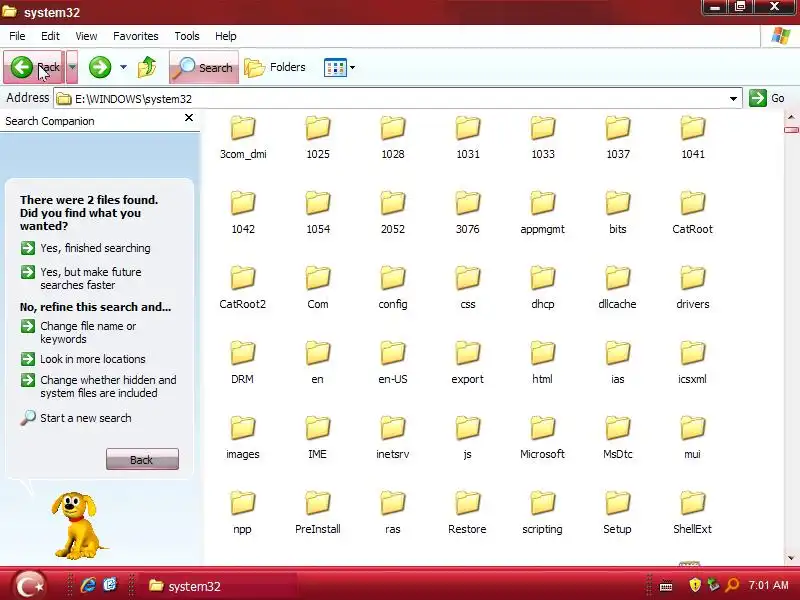Expand the Address bar dropdown
Image resolution: width=800 pixels, height=600 pixels.
(733, 98)
